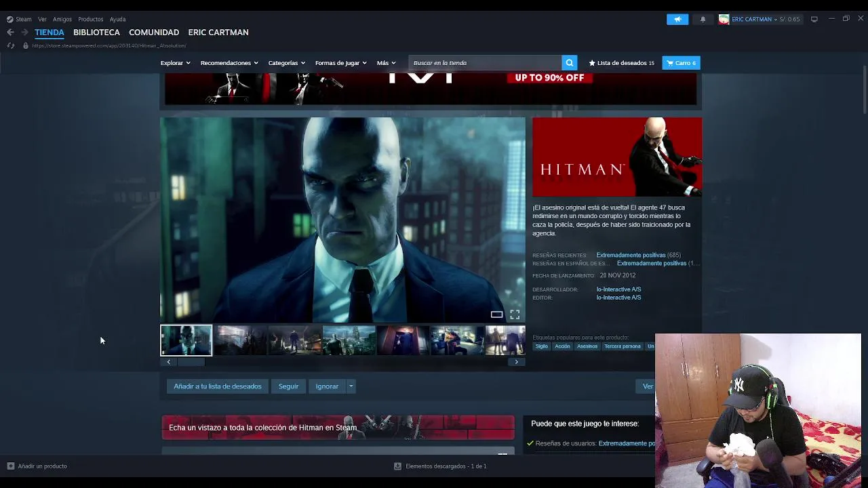Select the fifth screenshot thumbnail
This screenshot has height=488, width=868.
click(x=403, y=340)
